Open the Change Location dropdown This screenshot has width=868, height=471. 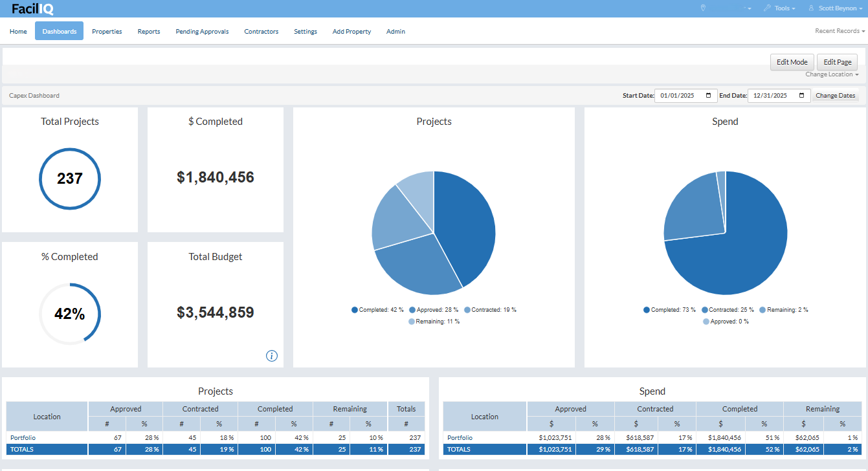831,74
